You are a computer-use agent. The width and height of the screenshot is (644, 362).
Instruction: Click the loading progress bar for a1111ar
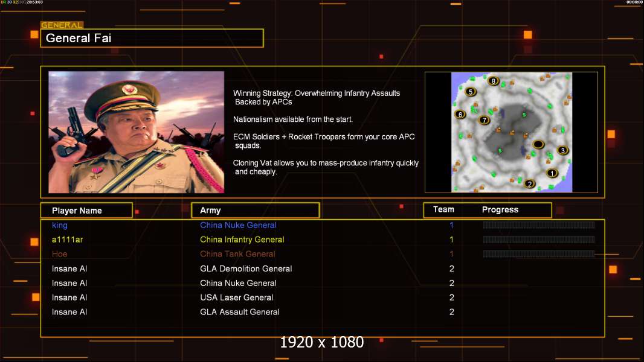click(x=539, y=240)
